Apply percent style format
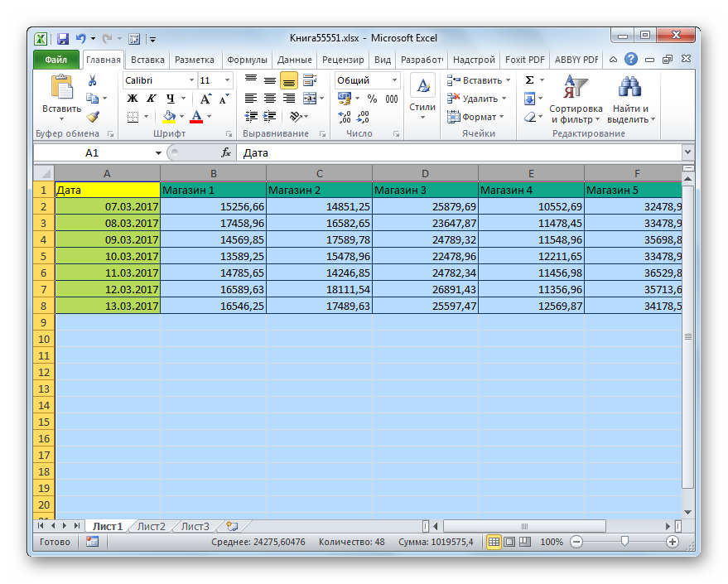This screenshot has width=728, height=584. coord(372,99)
